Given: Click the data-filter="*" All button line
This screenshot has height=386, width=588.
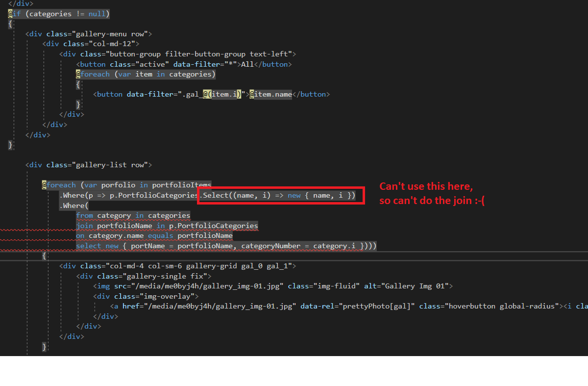Looking at the screenshot, I should tap(183, 64).
